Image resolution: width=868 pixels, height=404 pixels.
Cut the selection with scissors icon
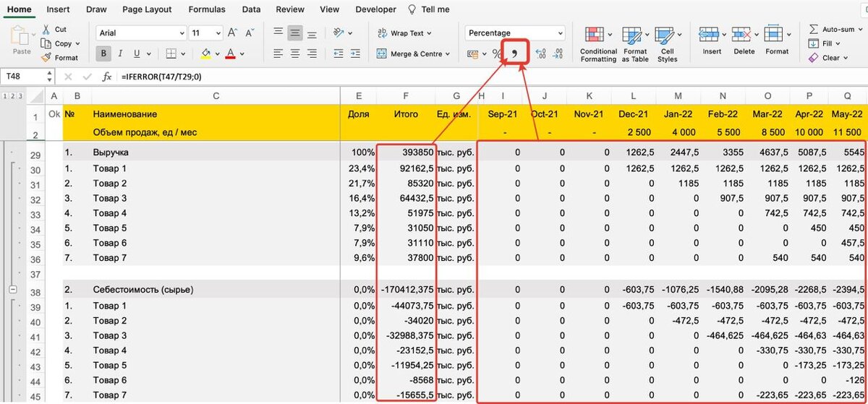(46, 30)
